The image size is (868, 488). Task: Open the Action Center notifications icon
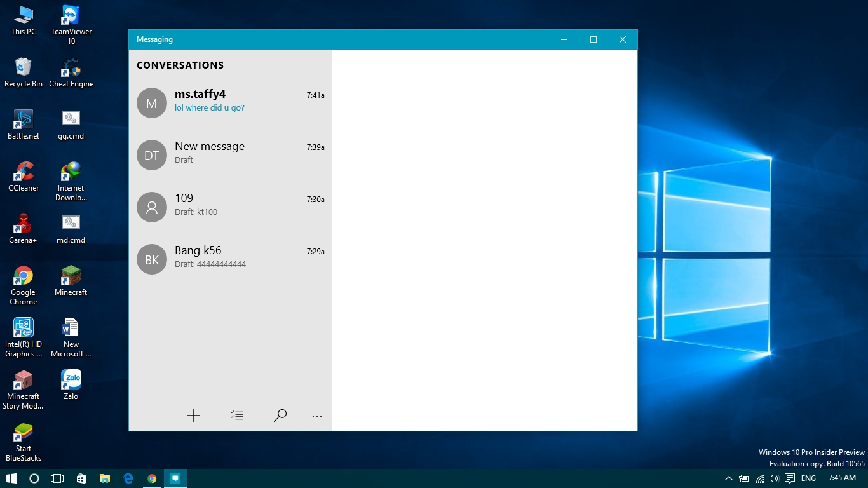(x=790, y=478)
